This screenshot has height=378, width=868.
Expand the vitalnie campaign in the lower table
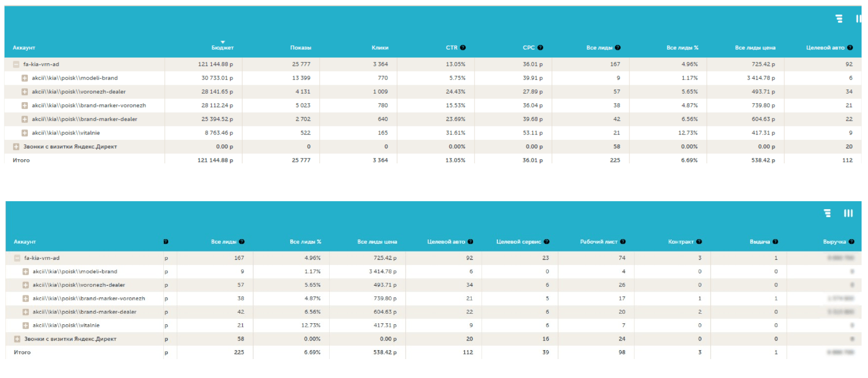click(x=25, y=326)
